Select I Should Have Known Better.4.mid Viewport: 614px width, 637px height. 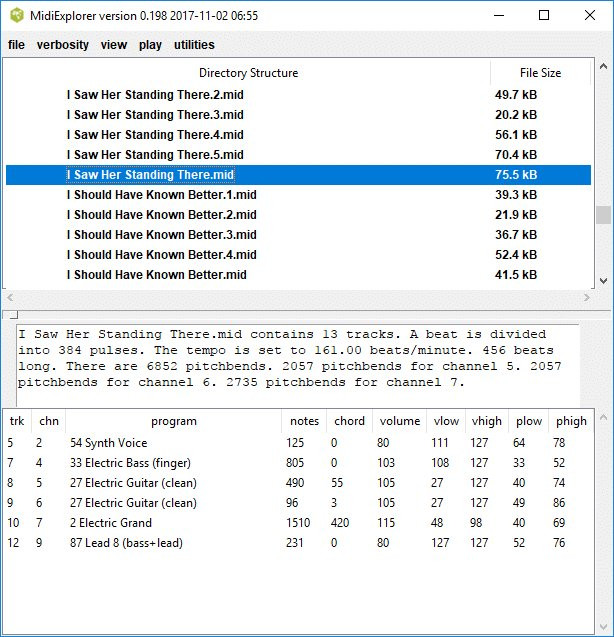(x=298, y=255)
